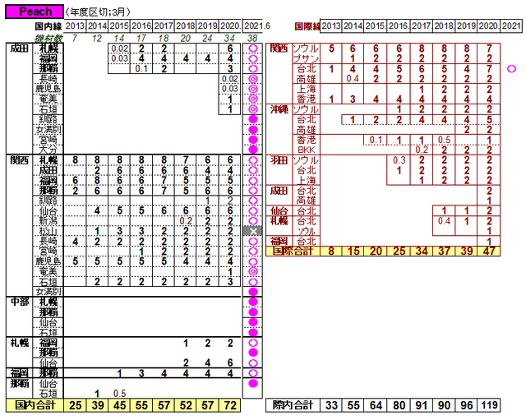This screenshot has width=526, height=420.
Task: Click the 0.5 value in 沖縄–香港 row
Action: click(x=444, y=140)
